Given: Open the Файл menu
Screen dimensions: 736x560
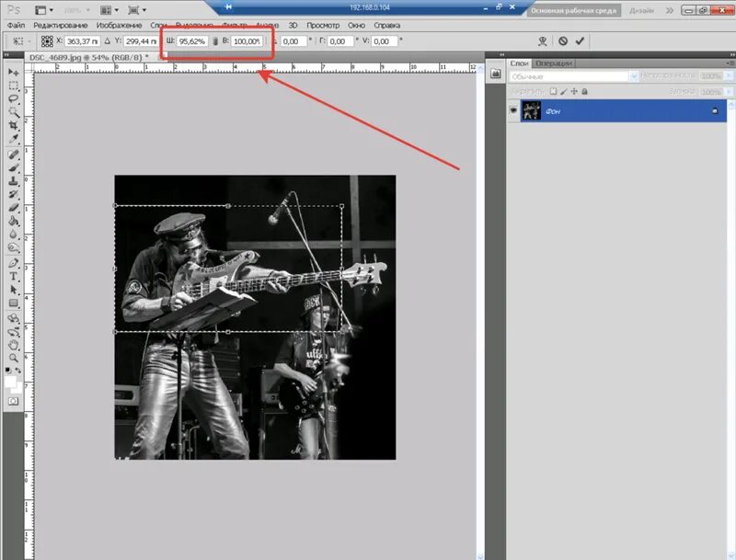Looking at the screenshot, I should 16,25.
